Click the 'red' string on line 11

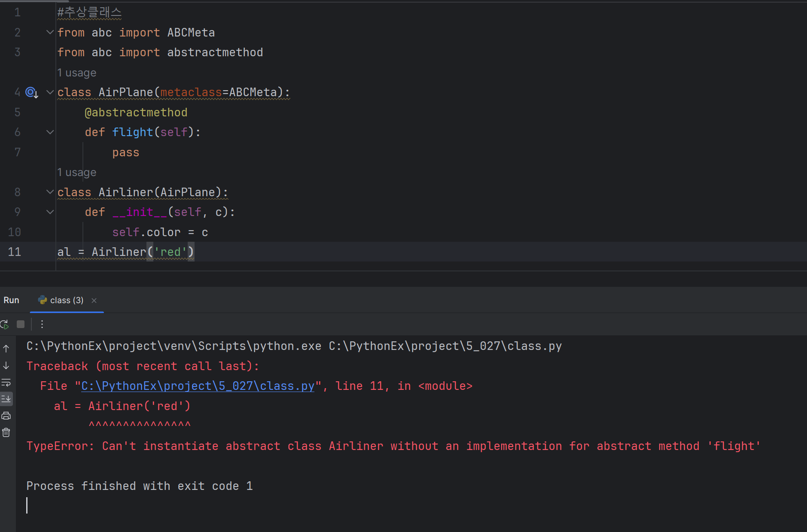(x=171, y=252)
